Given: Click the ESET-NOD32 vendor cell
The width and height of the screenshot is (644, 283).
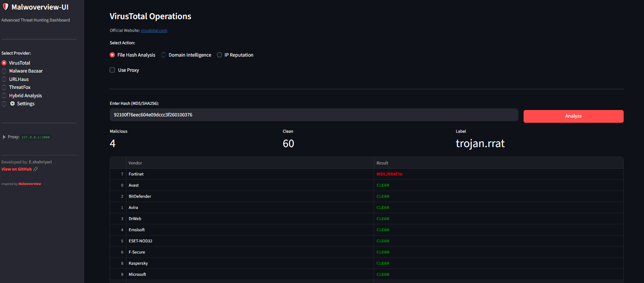Looking at the screenshot, I should click(x=250, y=241).
